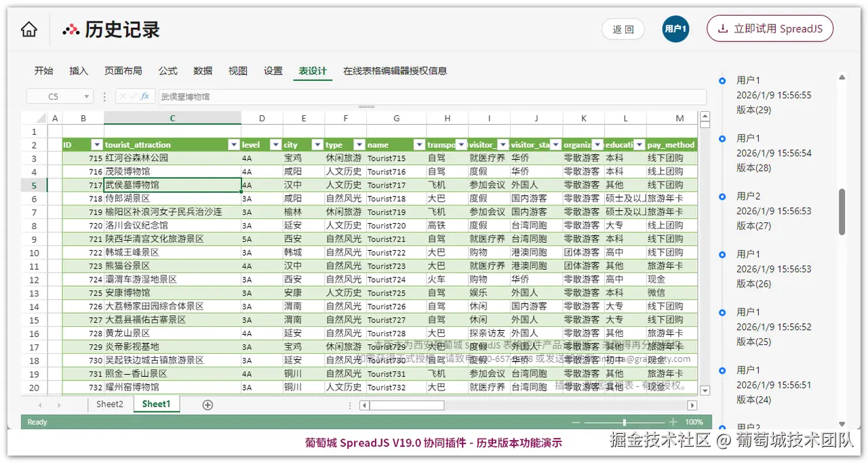The image size is (868, 463).
Task: Click the 100% zoom level text
Action: click(694, 422)
